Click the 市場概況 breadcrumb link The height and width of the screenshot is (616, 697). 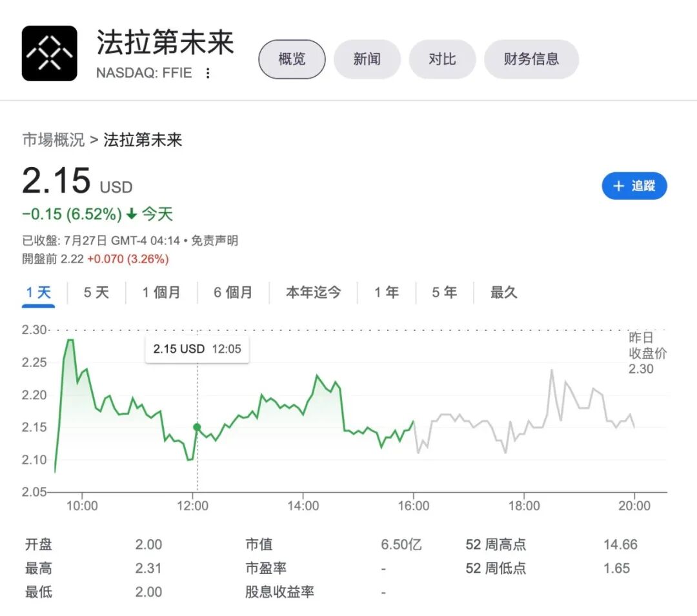54,140
